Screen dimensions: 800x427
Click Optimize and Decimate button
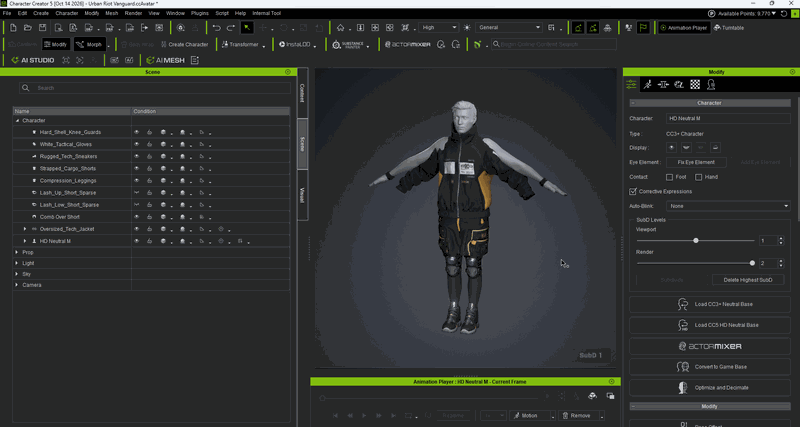710,388
